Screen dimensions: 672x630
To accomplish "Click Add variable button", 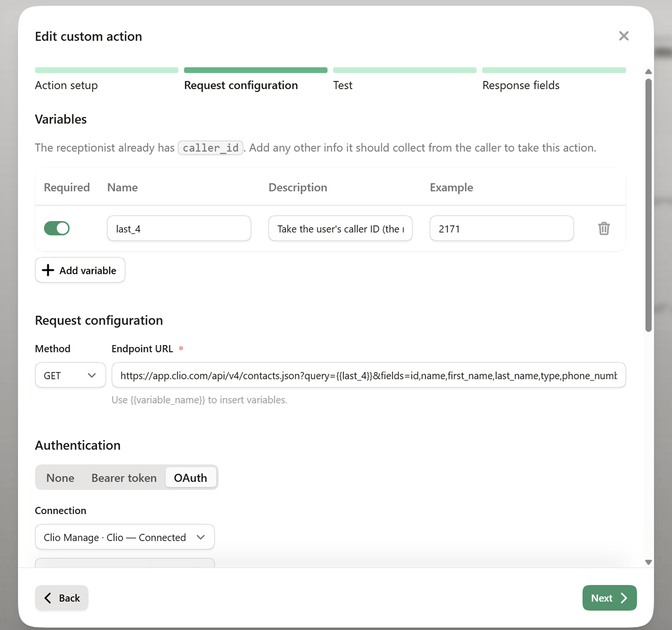I will click(80, 270).
